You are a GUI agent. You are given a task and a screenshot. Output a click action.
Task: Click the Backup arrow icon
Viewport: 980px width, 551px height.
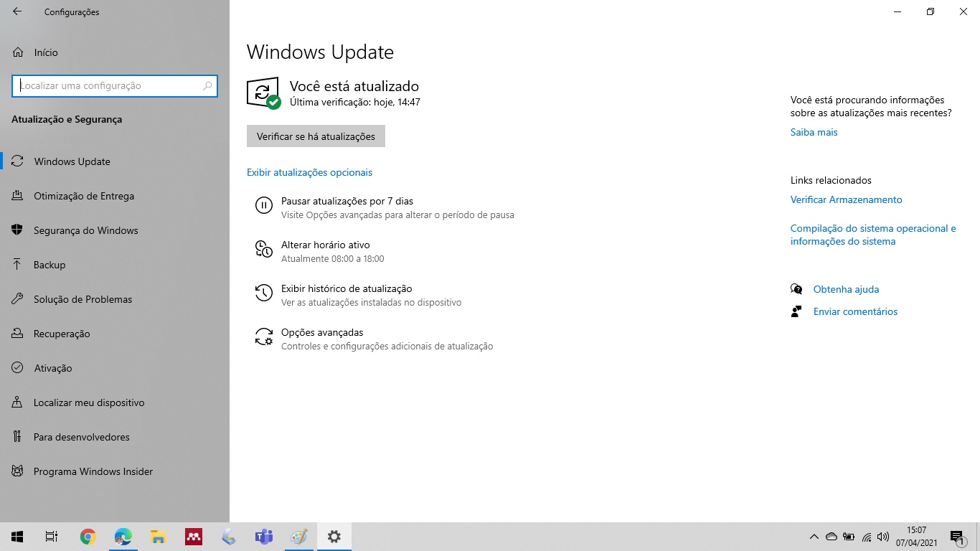pos(18,265)
